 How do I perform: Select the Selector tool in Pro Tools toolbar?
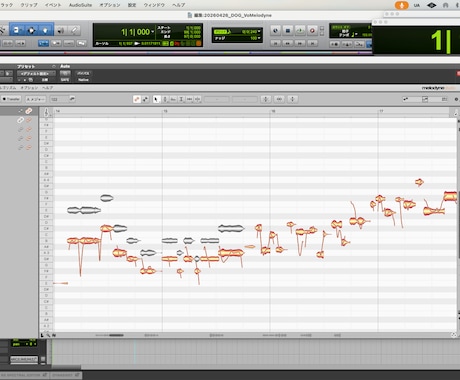[31, 31]
